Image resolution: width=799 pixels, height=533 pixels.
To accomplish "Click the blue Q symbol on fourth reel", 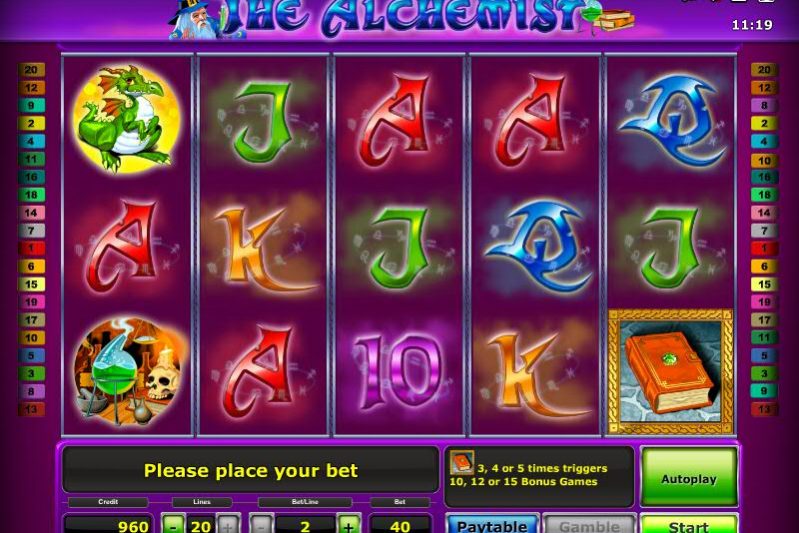I will point(539,246).
